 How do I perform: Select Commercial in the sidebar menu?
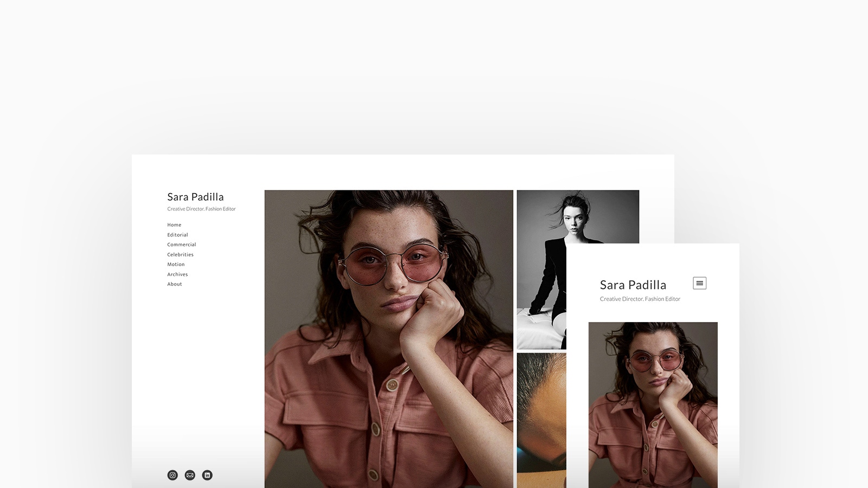tap(181, 245)
